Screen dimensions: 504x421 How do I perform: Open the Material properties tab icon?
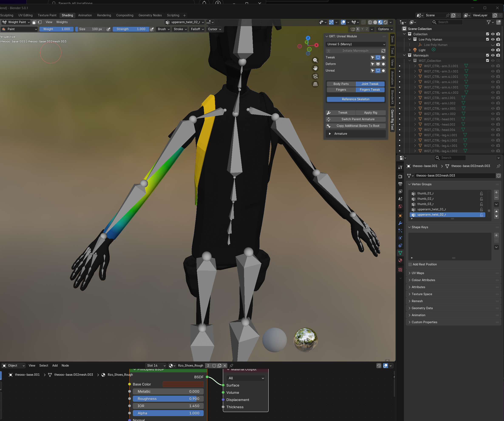(400, 261)
